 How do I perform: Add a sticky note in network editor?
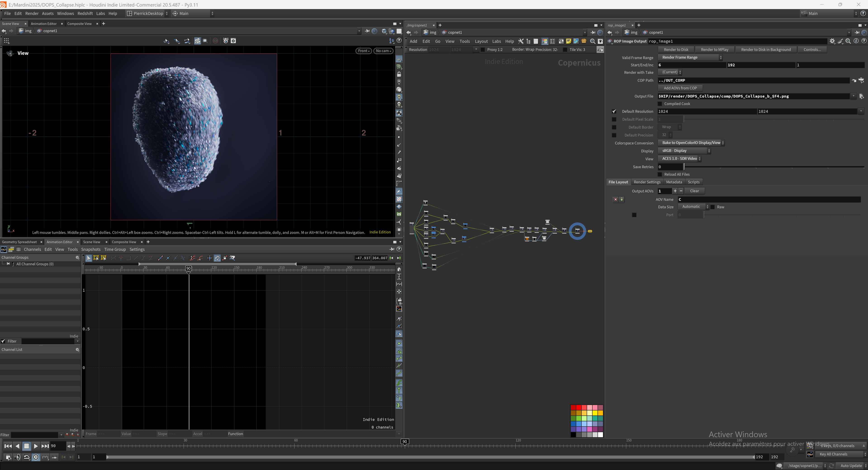[x=568, y=41]
